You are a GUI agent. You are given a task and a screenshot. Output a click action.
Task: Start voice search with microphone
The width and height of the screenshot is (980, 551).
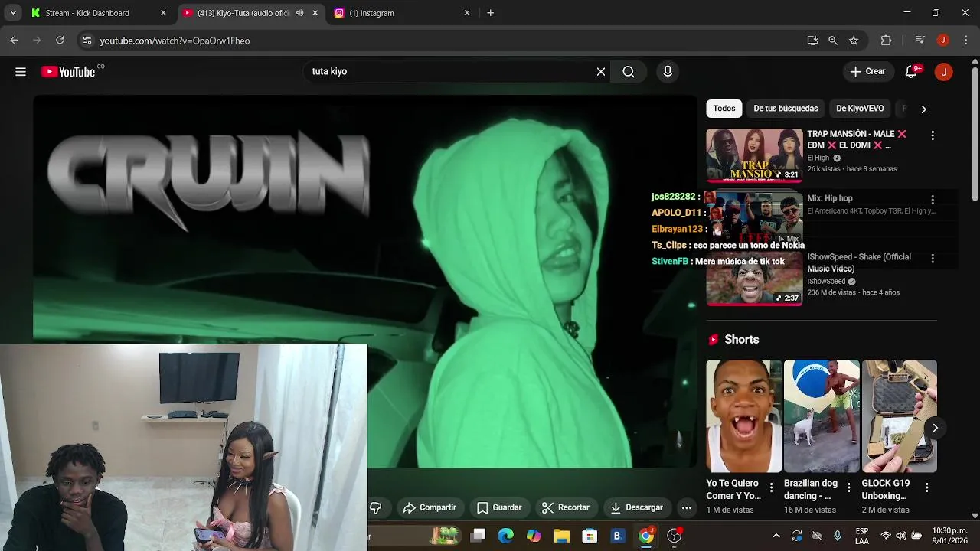668,72
